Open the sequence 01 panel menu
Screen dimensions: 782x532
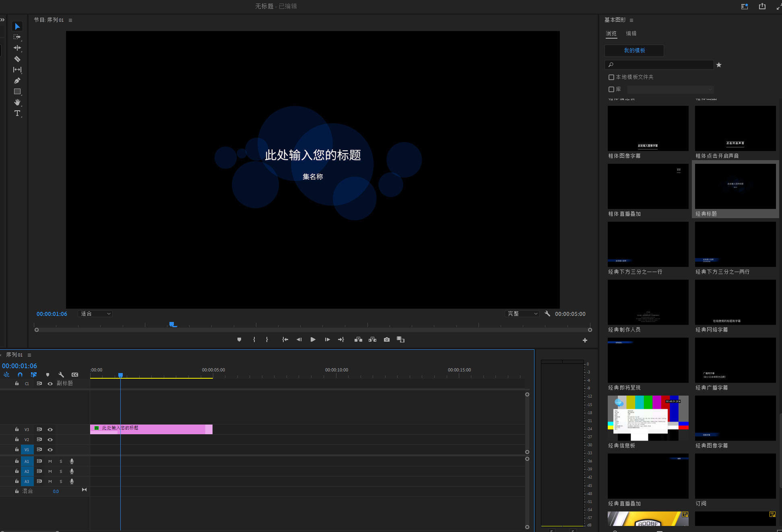pyautogui.click(x=29, y=355)
